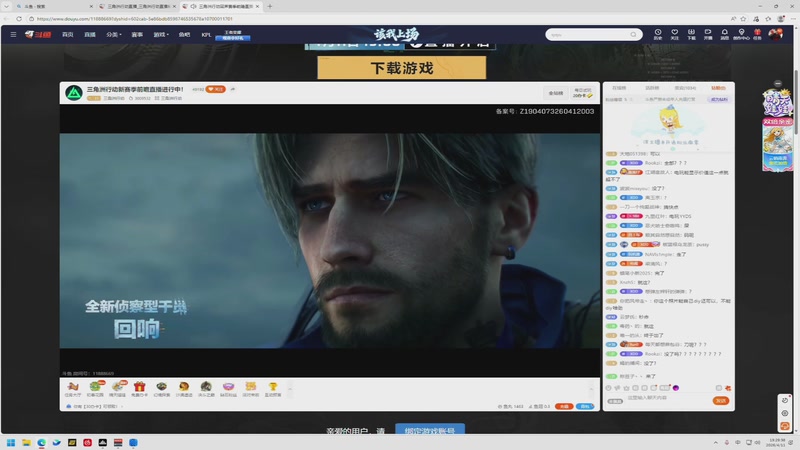Click the search magnifier icon

click(x=634, y=35)
